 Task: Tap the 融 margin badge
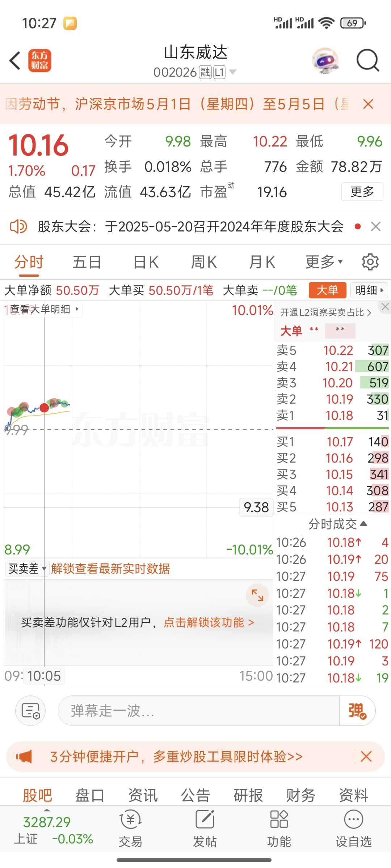pos(205,72)
